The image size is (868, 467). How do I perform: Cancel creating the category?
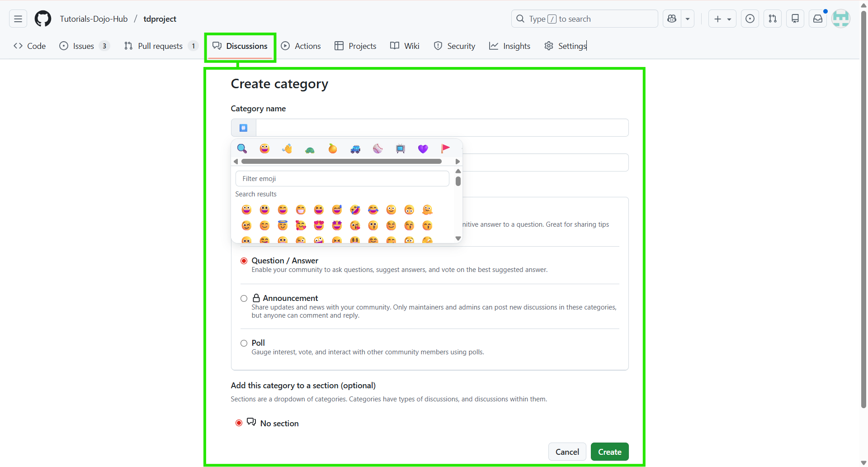pos(567,451)
